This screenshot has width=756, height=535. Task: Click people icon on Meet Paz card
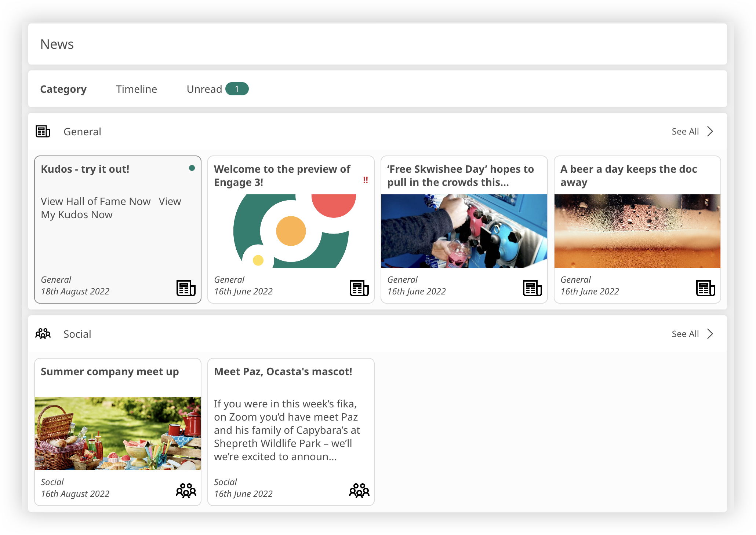(x=359, y=491)
